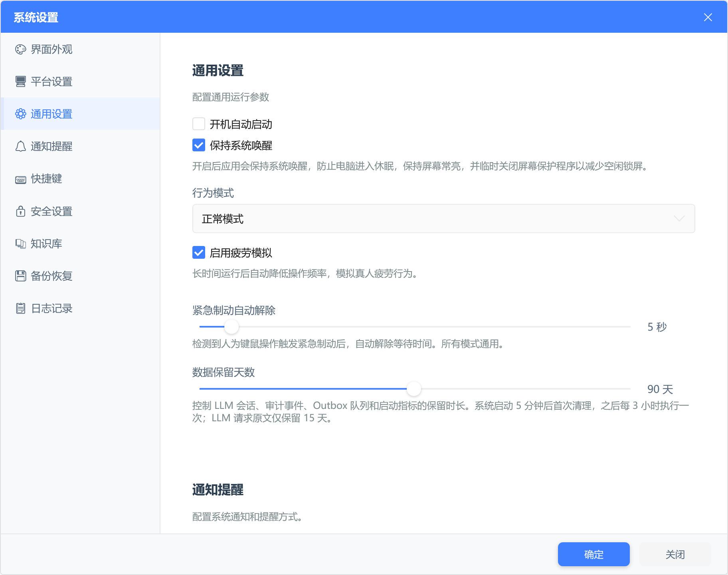
Task: Go to the 通知提醒 sidebar tab
Action: 80,147
